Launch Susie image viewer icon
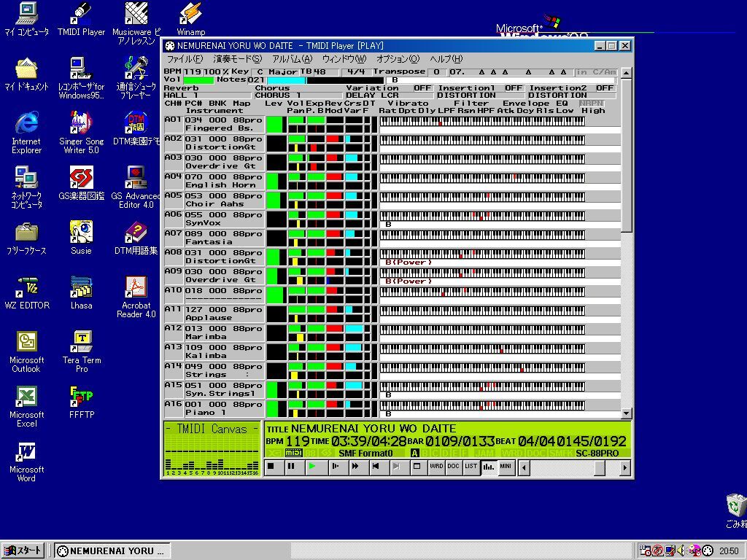 pos(81,238)
